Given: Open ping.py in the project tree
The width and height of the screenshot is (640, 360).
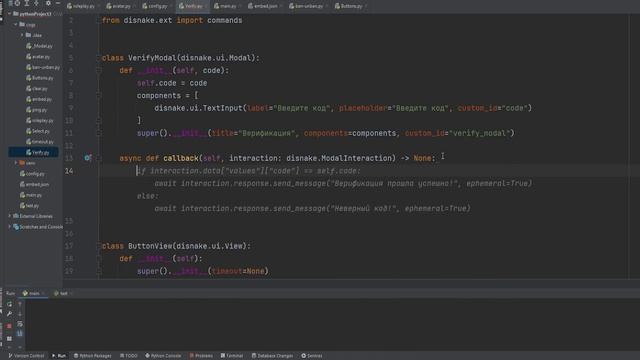Looking at the screenshot, I should [x=37, y=110].
